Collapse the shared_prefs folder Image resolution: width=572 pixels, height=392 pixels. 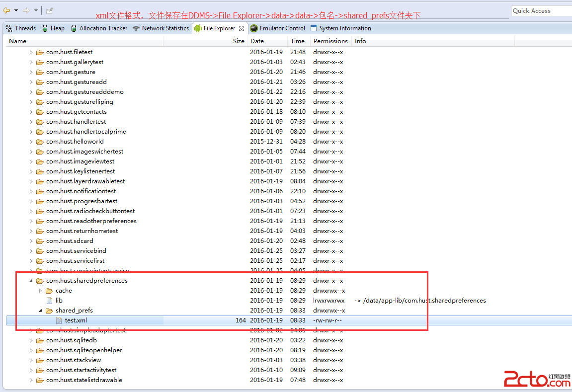tap(40, 311)
